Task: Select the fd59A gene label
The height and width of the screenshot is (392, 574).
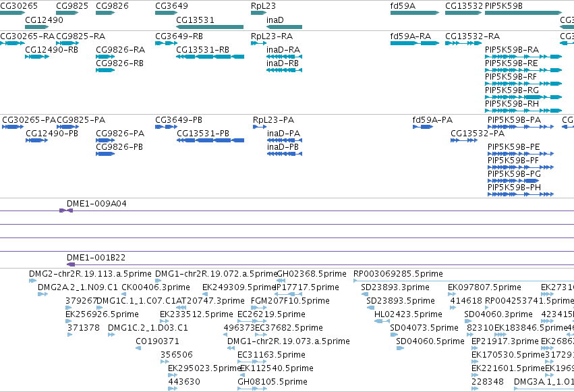Action: tap(403, 6)
